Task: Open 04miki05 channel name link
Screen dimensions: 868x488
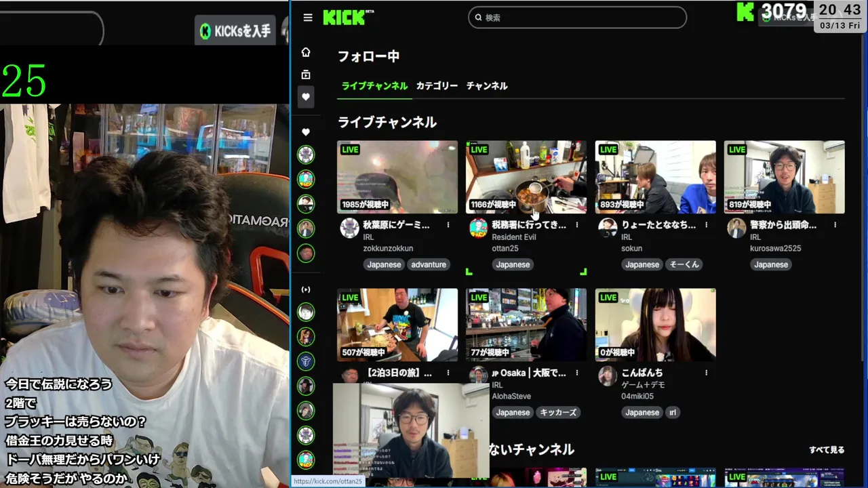Action: click(x=637, y=396)
